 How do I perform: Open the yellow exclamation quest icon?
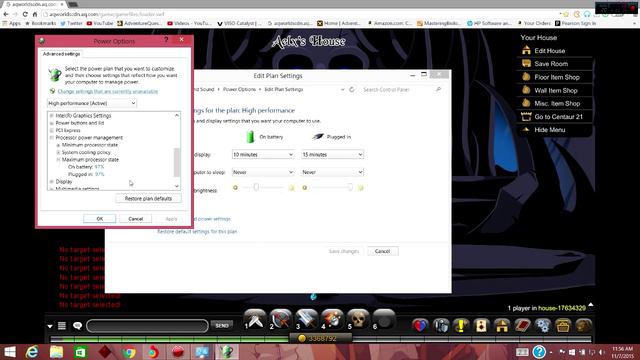point(461,326)
